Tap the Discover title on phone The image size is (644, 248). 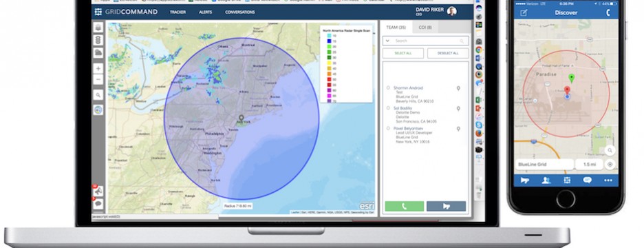566,13
